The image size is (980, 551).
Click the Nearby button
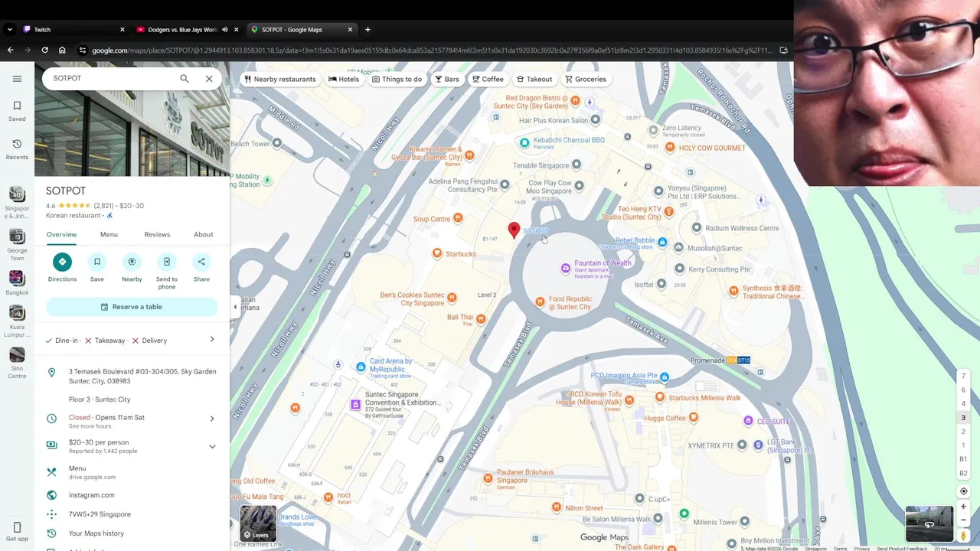(x=132, y=262)
